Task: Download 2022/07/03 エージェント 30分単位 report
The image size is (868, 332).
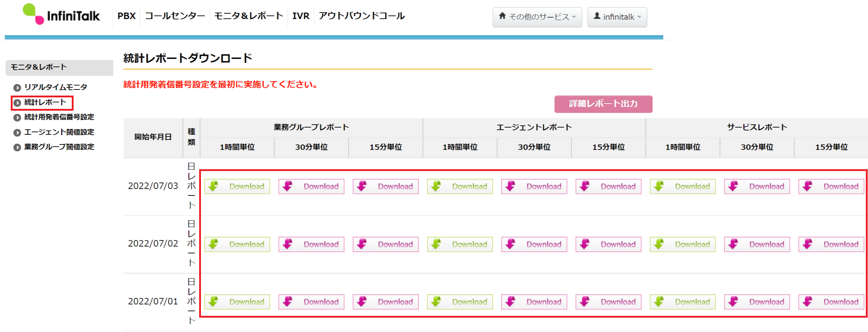Action: pos(534,186)
